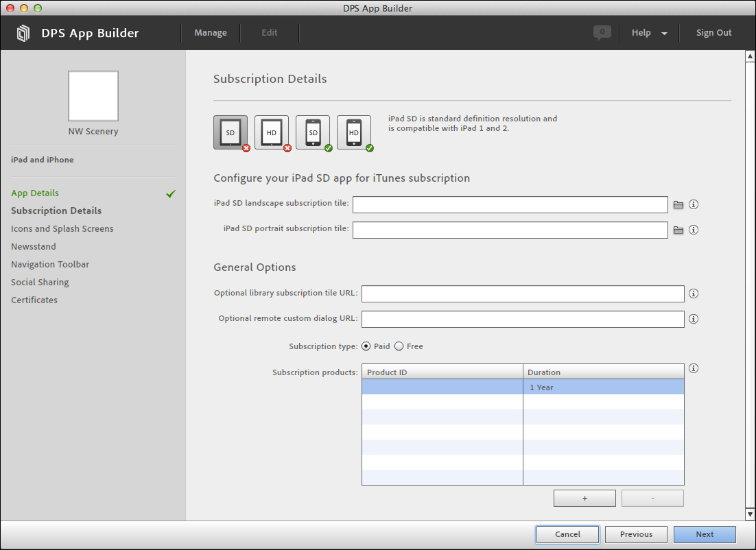Screen dimensions: 756x550
Task: Open the Manage menu
Action: pyautogui.click(x=210, y=33)
